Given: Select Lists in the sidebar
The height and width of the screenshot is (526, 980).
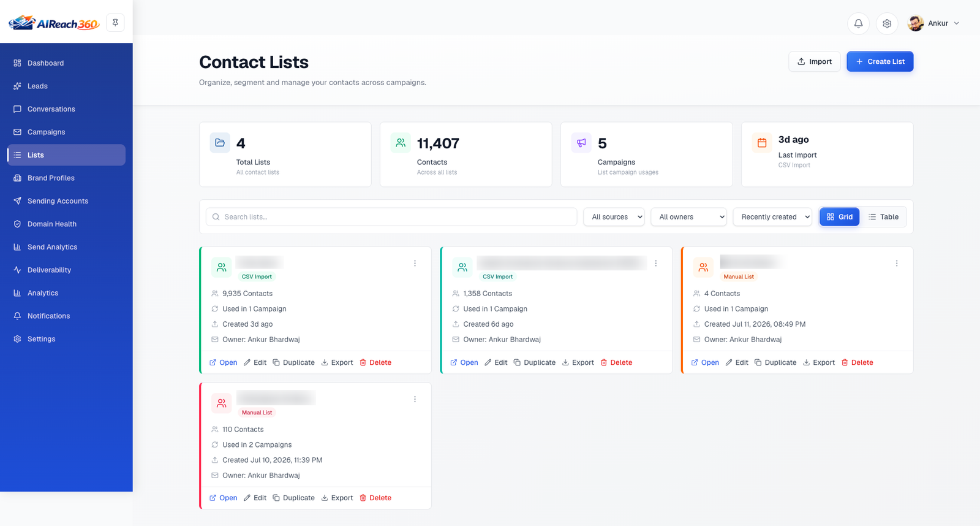Looking at the screenshot, I should pyautogui.click(x=66, y=155).
